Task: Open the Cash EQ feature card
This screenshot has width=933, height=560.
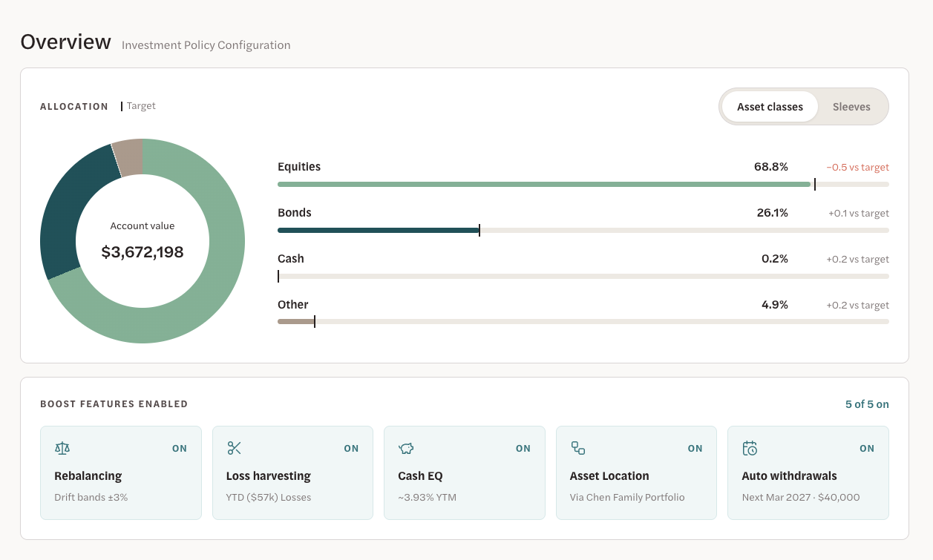Action: (465, 472)
